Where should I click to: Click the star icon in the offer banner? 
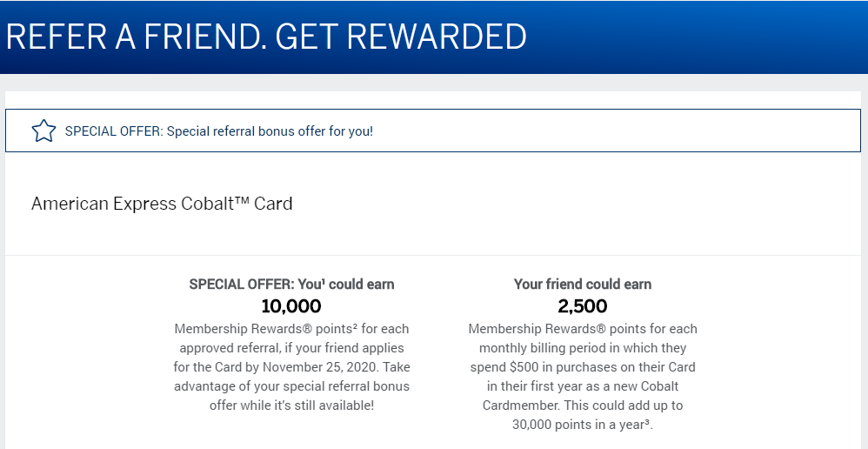[x=43, y=131]
